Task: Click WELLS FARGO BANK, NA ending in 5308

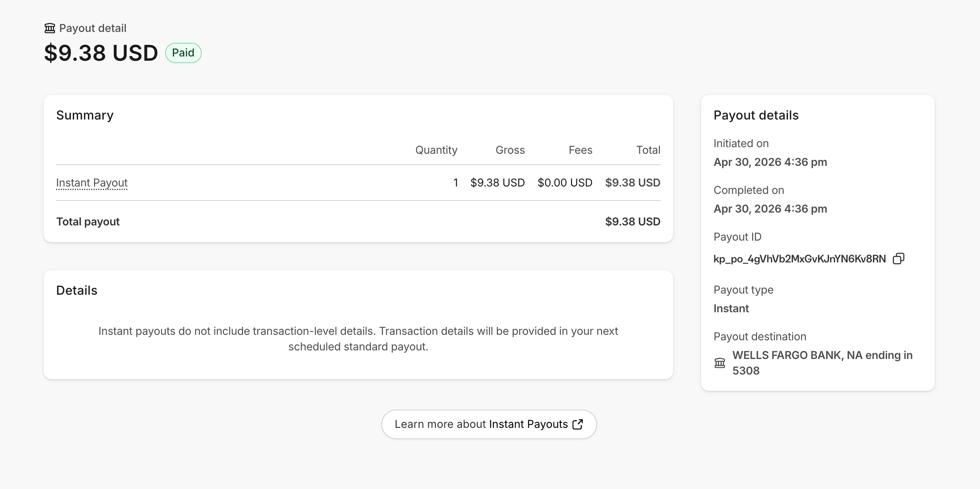Action: point(822,363)
